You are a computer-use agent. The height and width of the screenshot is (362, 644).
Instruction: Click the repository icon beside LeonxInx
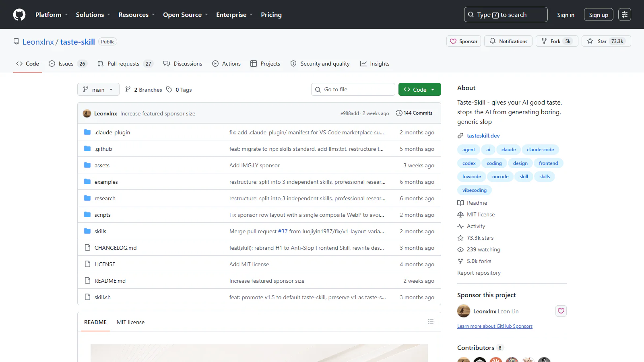[16, 41]
